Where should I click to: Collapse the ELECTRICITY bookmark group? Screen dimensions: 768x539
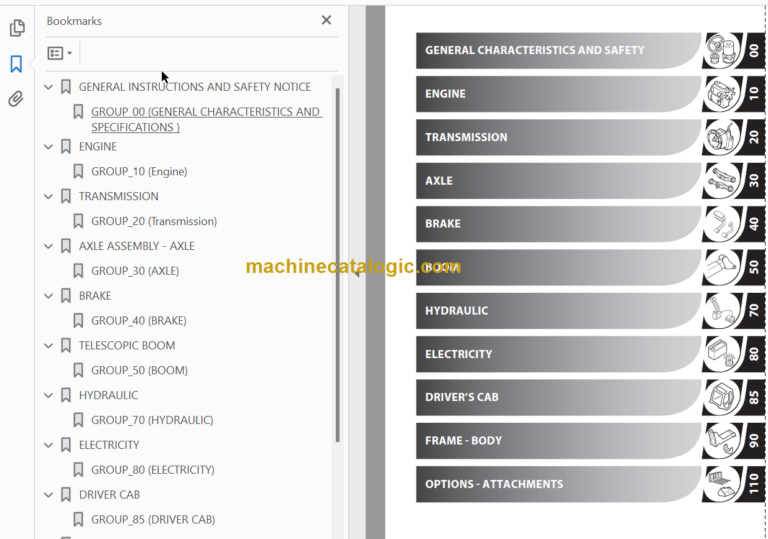(x=48, y=445)
